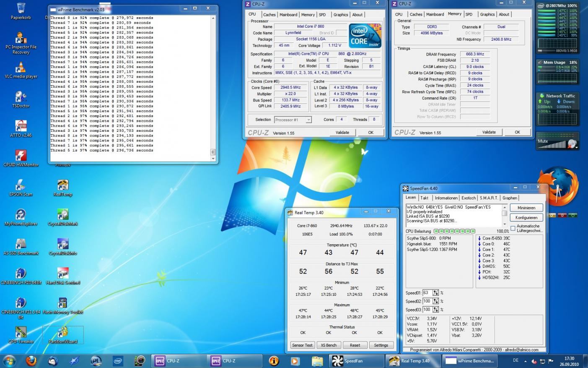Open Firefox from the taskbar
Viewport: 588px width, 368px height.
[31, 360]
